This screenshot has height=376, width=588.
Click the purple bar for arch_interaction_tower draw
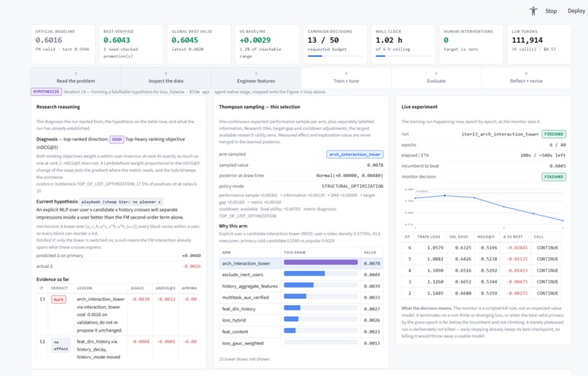coord(320,262)
